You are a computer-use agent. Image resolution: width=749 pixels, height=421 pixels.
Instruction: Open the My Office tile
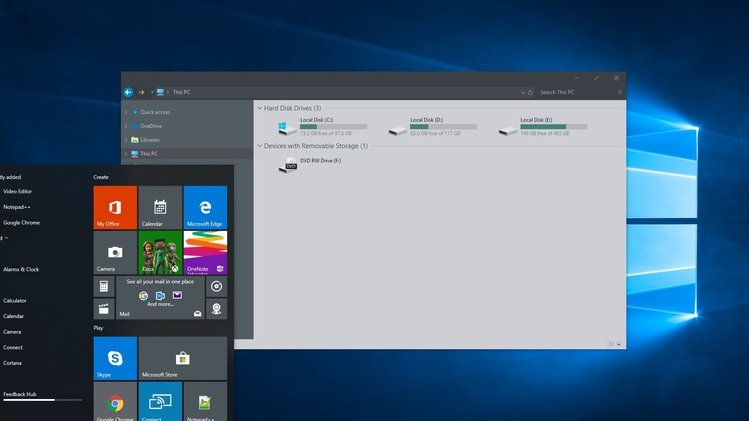[x=115, y=207]
